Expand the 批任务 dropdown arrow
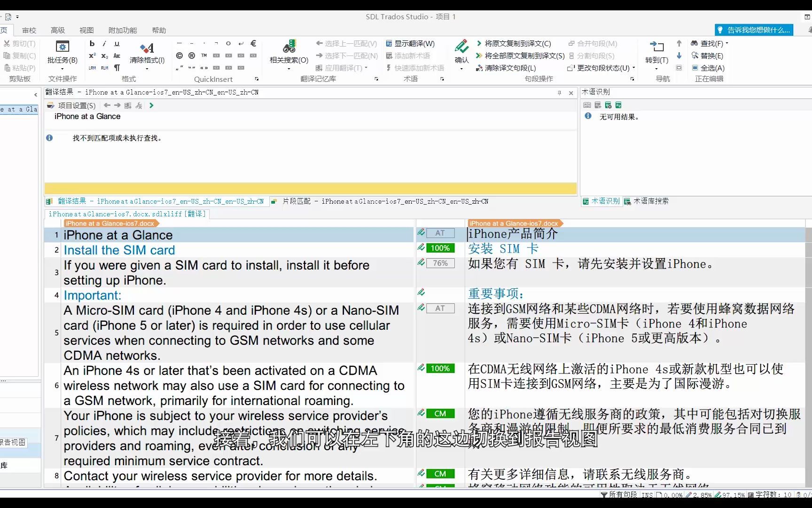812x508 pixels. pos(62,69)
